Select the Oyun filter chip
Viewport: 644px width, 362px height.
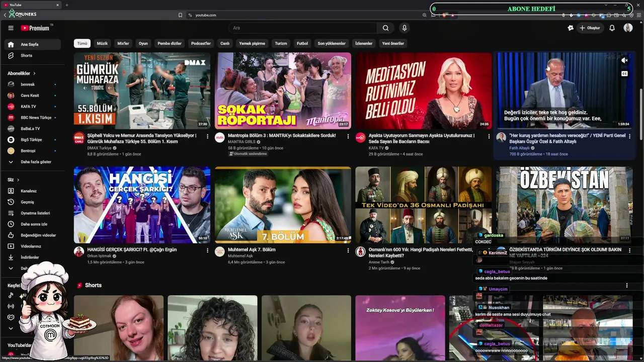[x=143, y=43]
